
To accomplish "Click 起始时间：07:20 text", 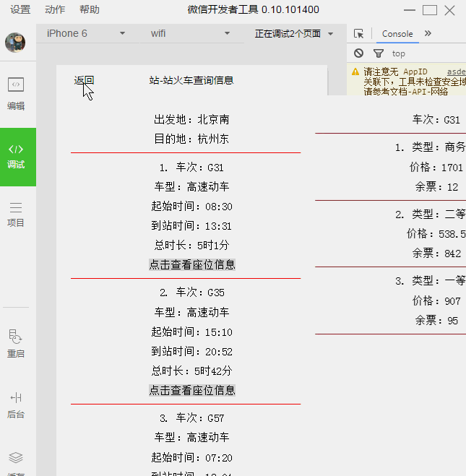I will 191,458.
